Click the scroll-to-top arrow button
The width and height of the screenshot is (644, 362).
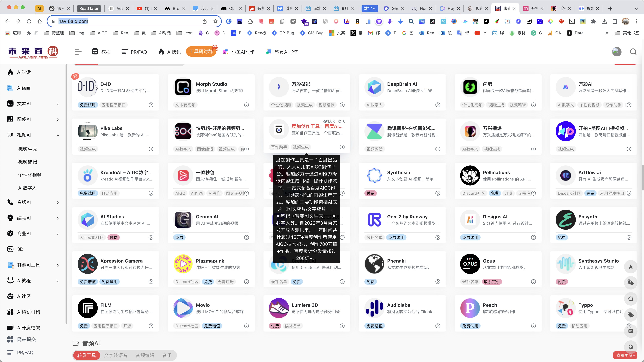[x=630, y=267]
